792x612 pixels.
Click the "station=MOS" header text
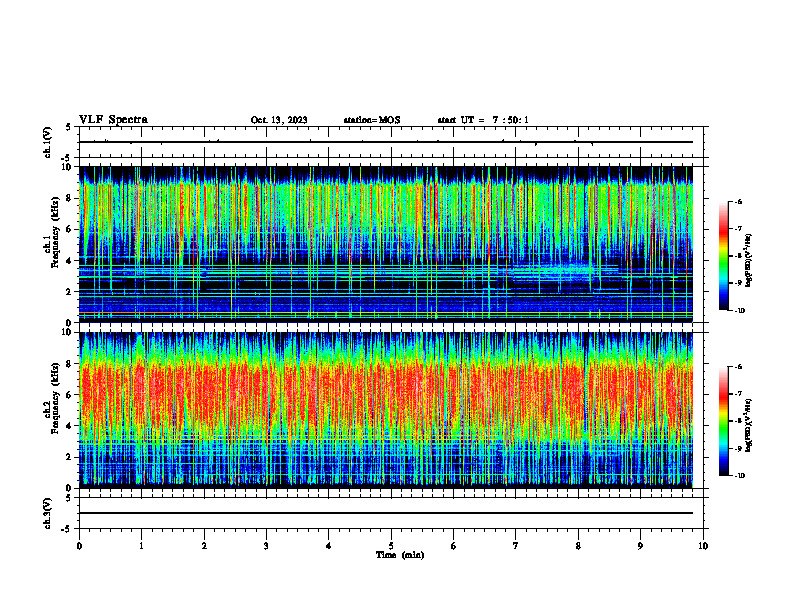tap(372, 120)
